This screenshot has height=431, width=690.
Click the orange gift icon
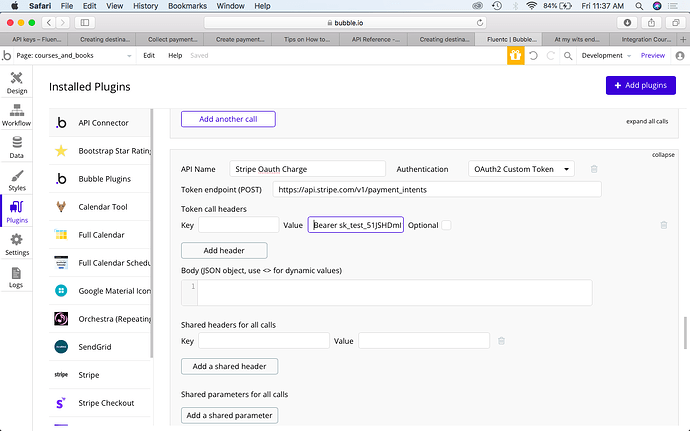click(x=515, y=55)
